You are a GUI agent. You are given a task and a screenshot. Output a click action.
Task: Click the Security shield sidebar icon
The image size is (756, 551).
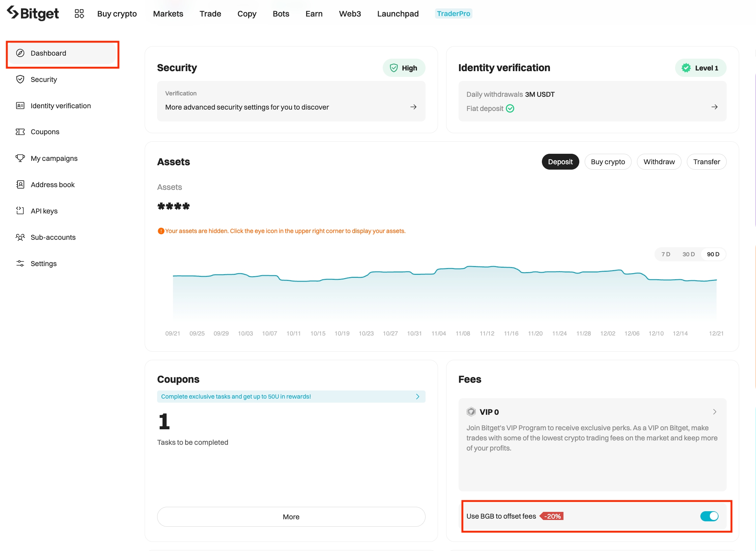20,79
